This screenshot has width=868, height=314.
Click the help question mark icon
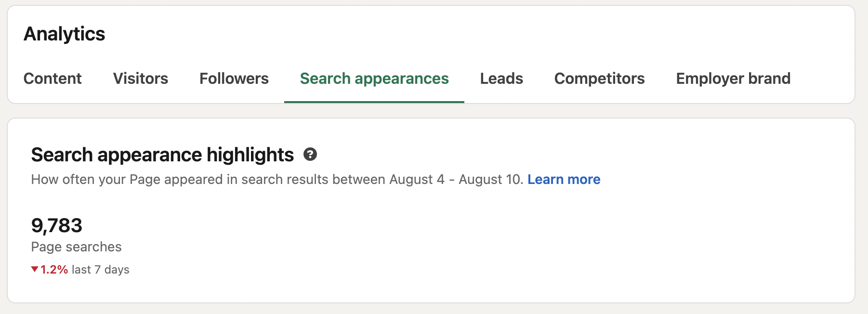coord(310,155)
